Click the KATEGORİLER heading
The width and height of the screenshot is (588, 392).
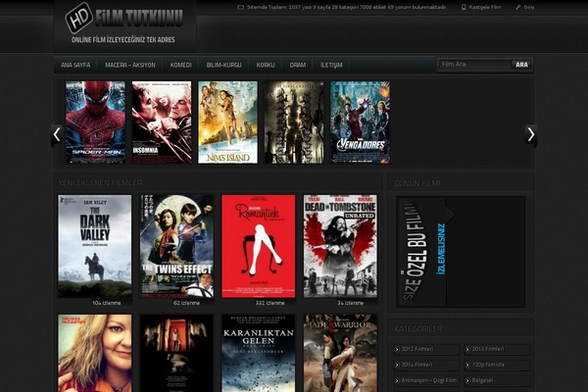417,329
